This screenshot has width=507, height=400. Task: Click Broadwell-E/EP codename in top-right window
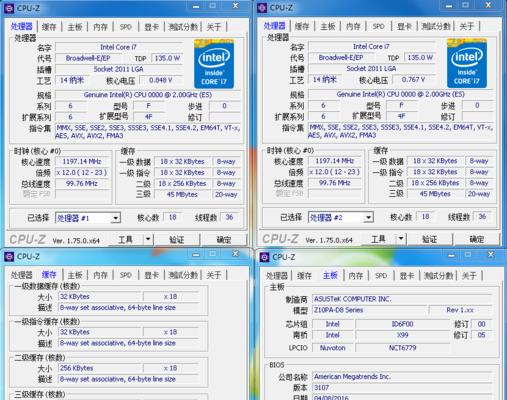341,57
